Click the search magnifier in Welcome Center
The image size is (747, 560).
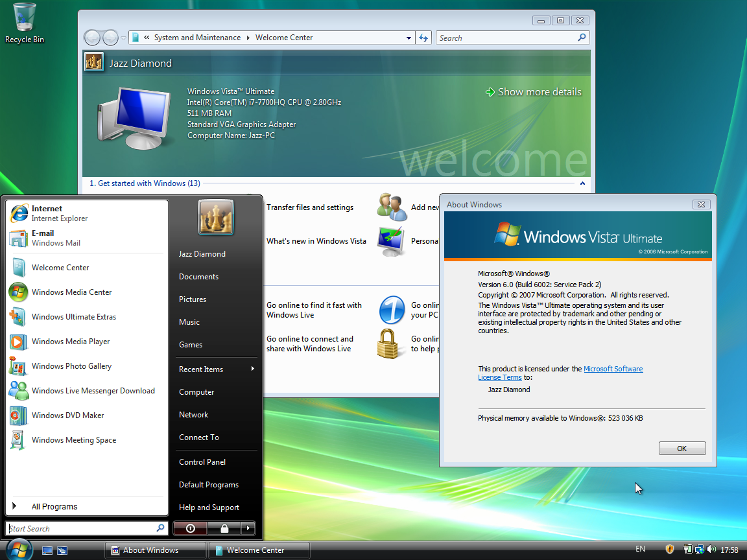[x=582, y=38]
